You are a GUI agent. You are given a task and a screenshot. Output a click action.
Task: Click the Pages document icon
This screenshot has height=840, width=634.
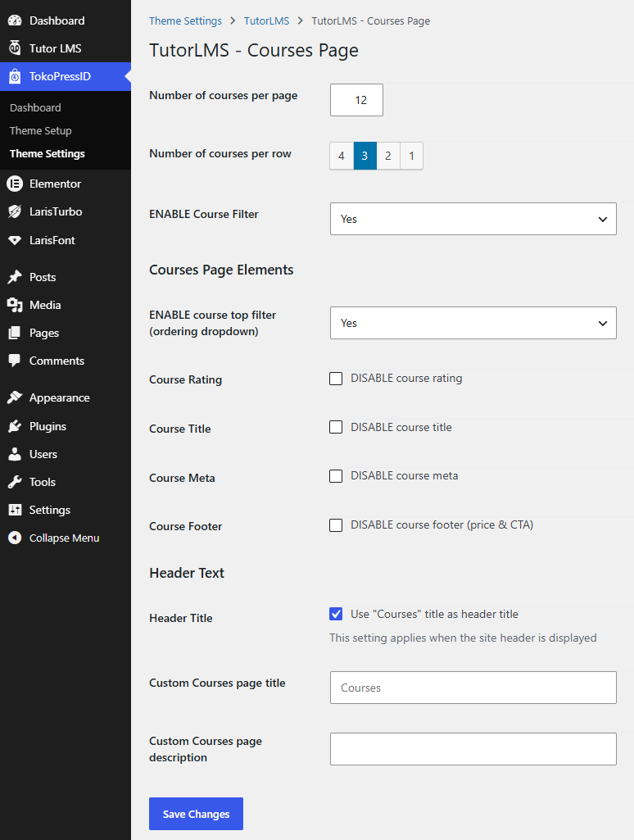pyautogui.click(x=15, y=333)
